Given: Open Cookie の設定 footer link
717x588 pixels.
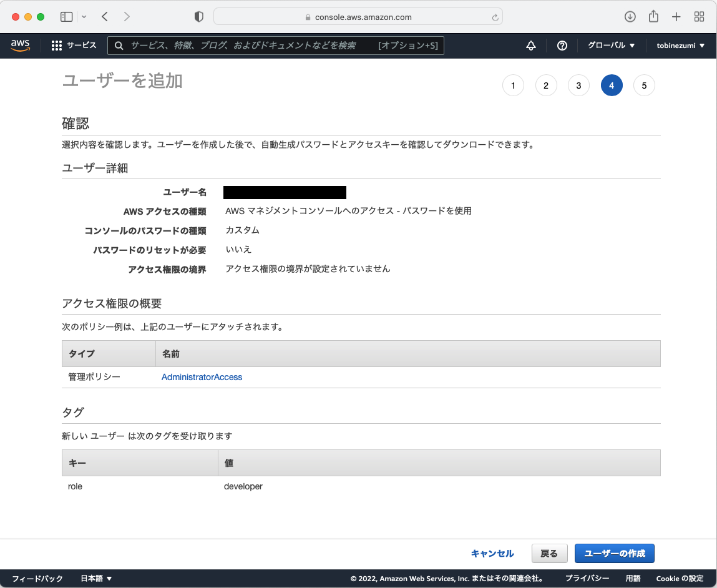Looking at the screenshot, I should [680, 579].
